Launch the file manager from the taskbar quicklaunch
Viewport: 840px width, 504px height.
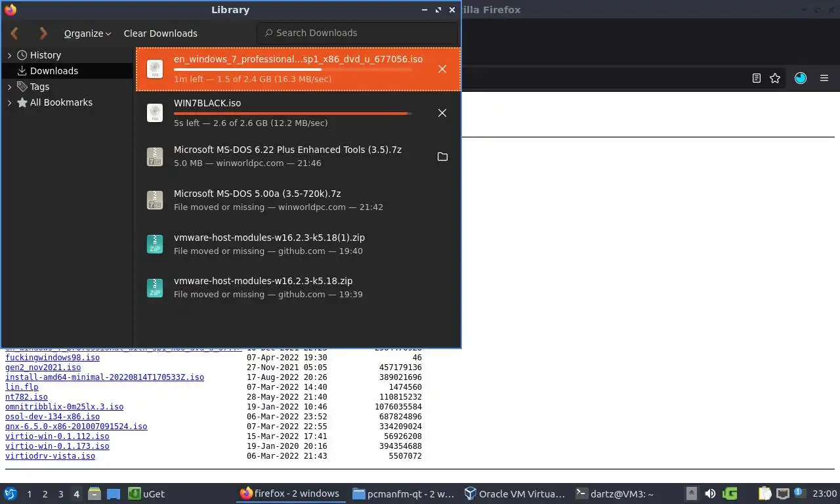point(94,493)
